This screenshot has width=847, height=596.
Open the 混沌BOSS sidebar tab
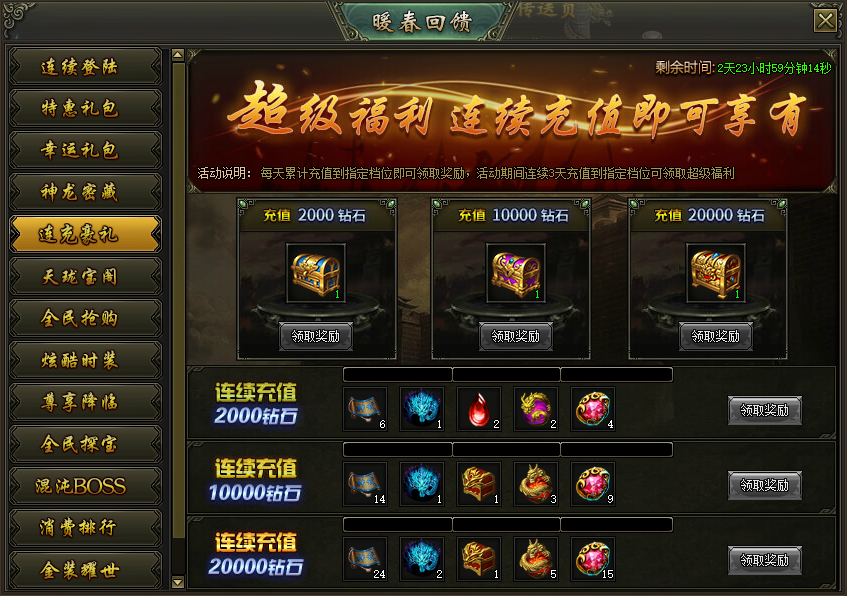tap(86, 486)
